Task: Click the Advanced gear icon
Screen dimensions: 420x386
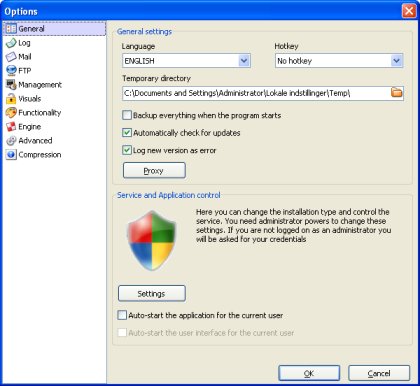Action: click(11, 141)
